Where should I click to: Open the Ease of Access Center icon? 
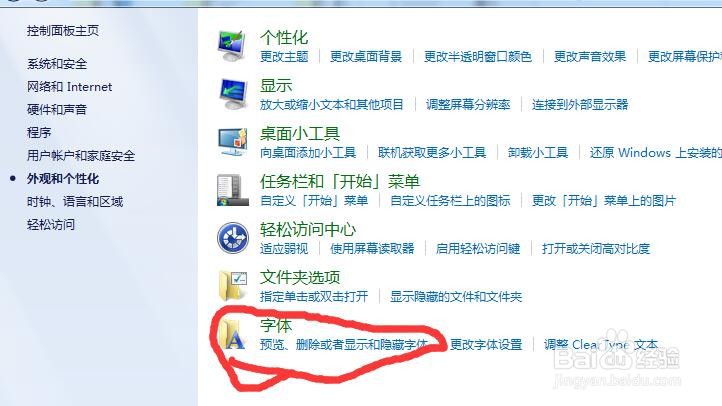point(233,238)
